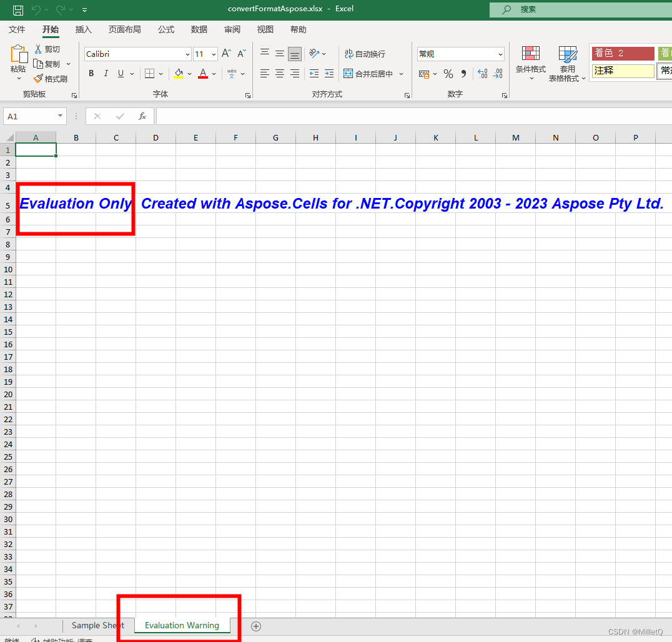The height and width of the screenshot is (642, 672).
Task: Toggle 自动换行 wrap text
Action: point(365,54)
